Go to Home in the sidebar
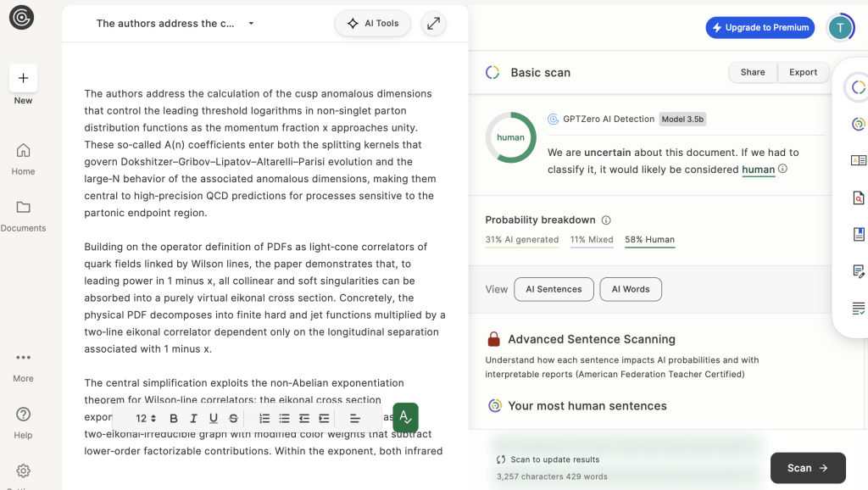This screenshot has width=868, height=490. coord(23,159)
